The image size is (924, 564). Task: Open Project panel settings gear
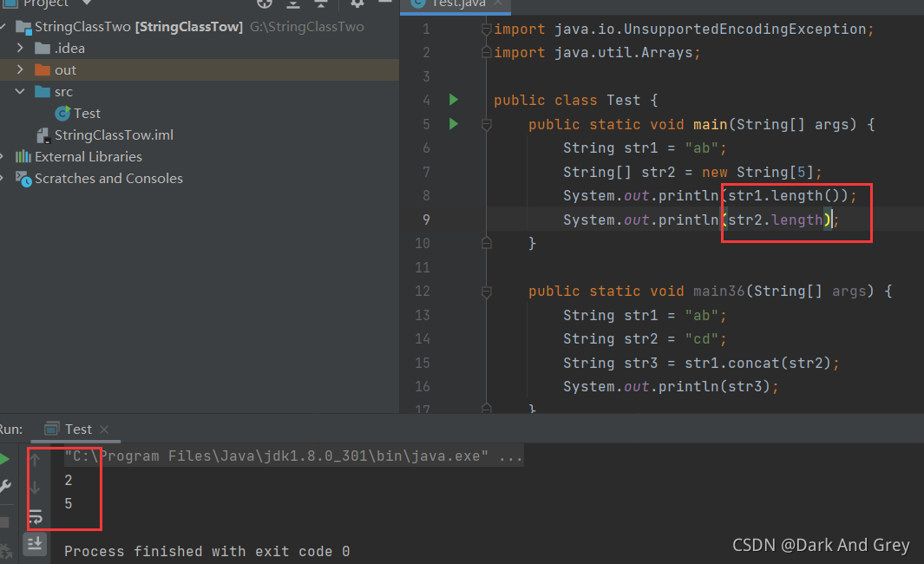point(357,3)
